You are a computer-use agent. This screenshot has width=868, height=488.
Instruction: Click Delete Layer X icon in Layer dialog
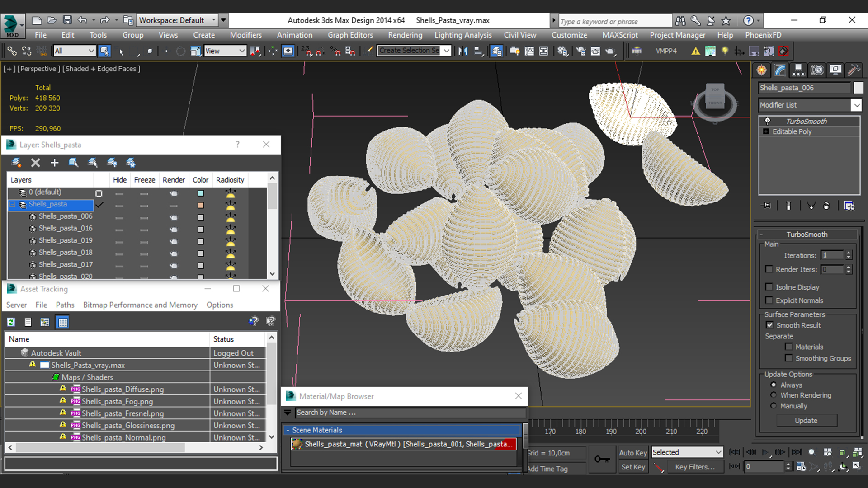(x=35, y=163)
